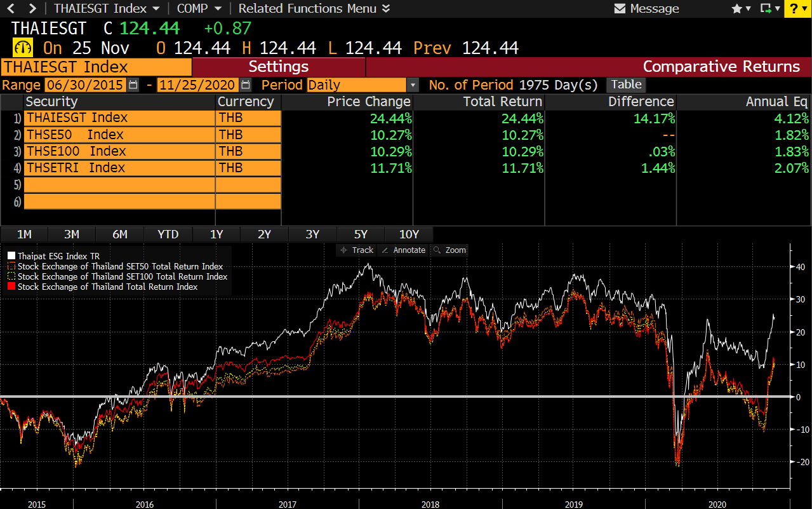Viewport: 812px width, 509px height.
Task: Click the favorites star icon
Action: pyautogui.click(x=737, y=9)
